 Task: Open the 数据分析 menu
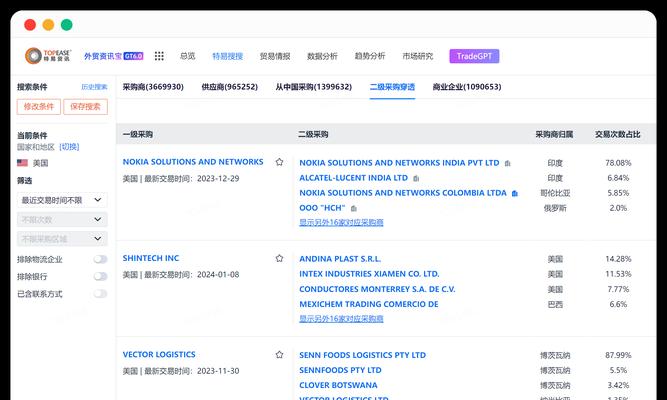(322, 56)
